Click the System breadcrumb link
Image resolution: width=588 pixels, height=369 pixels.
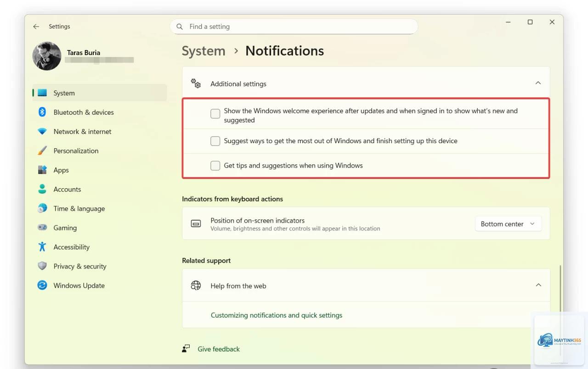click(204, 51)
